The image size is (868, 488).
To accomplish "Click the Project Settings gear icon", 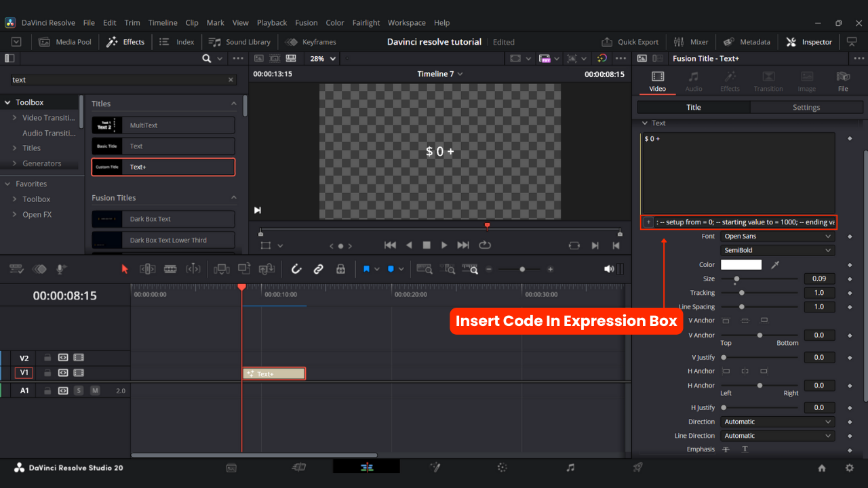I will [x=849, y=468].
